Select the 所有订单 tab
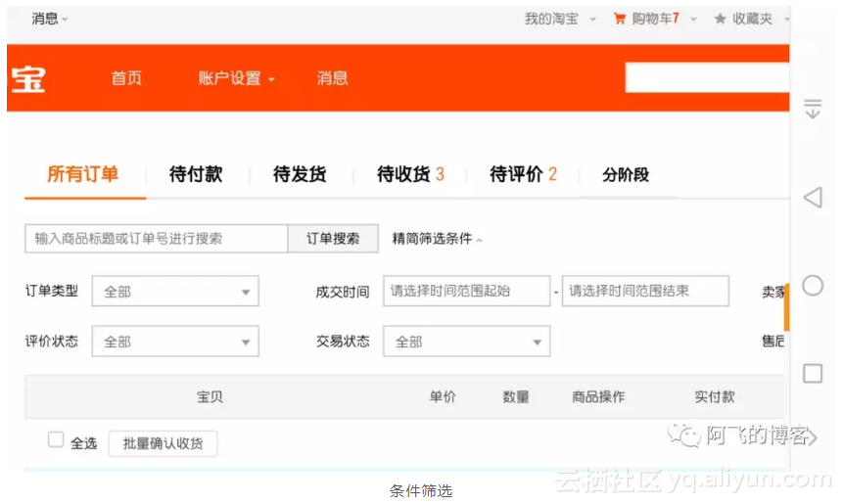Viewport: 843px width, 504px height. pos(83,174)
